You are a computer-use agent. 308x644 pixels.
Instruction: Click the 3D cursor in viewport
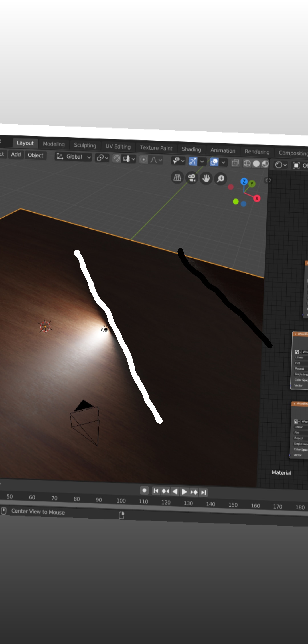(x=45, y=326)
